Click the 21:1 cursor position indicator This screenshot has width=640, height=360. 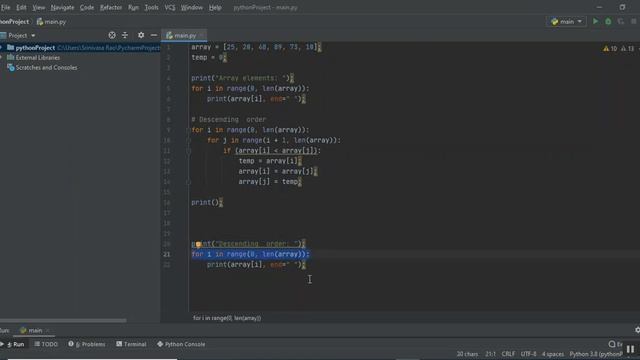coord(491,354)
